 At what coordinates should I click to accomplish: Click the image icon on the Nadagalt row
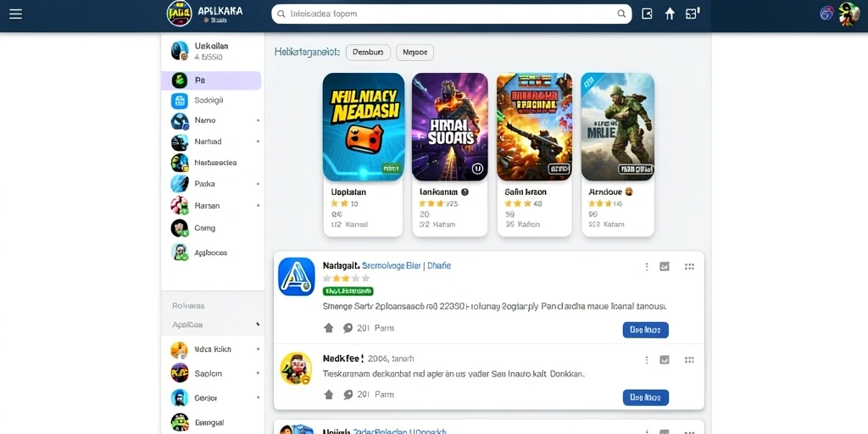point(665,267)
